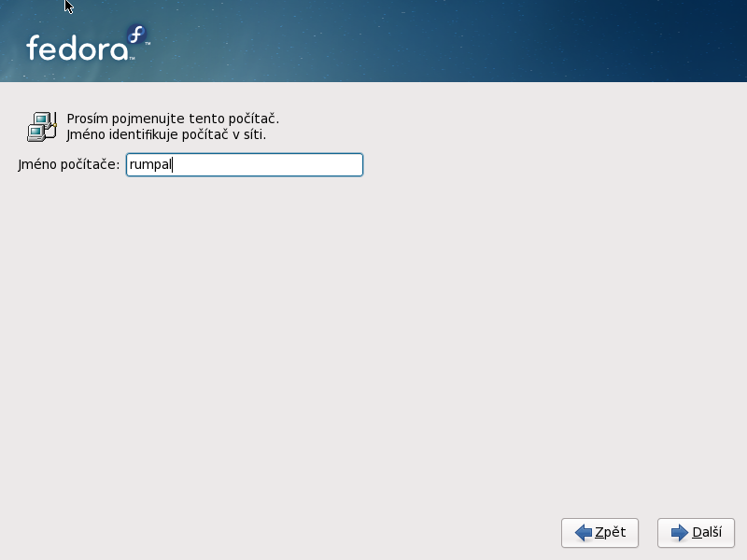The image size is (747, 560).
Task: Click the blue left arrow on Zpět
Action: click(x=584, y=533)
